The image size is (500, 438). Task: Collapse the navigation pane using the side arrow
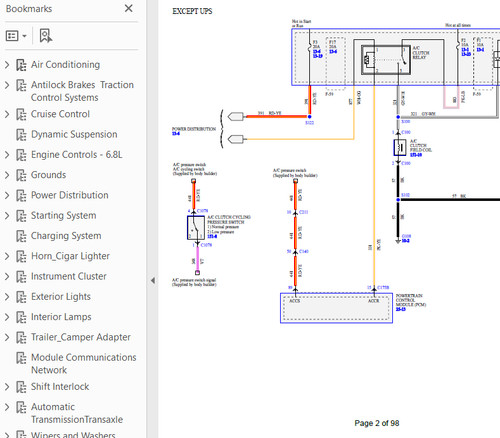coord(153,280)
